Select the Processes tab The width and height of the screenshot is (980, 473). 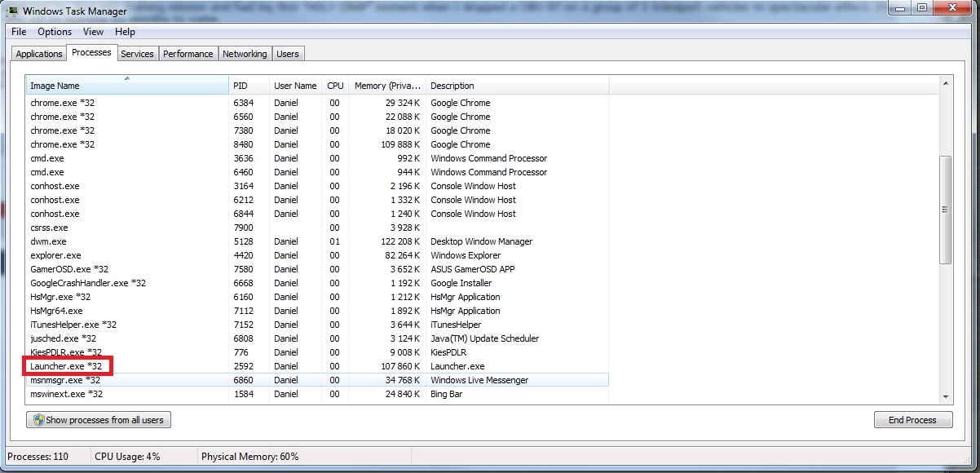click(91, 52)
